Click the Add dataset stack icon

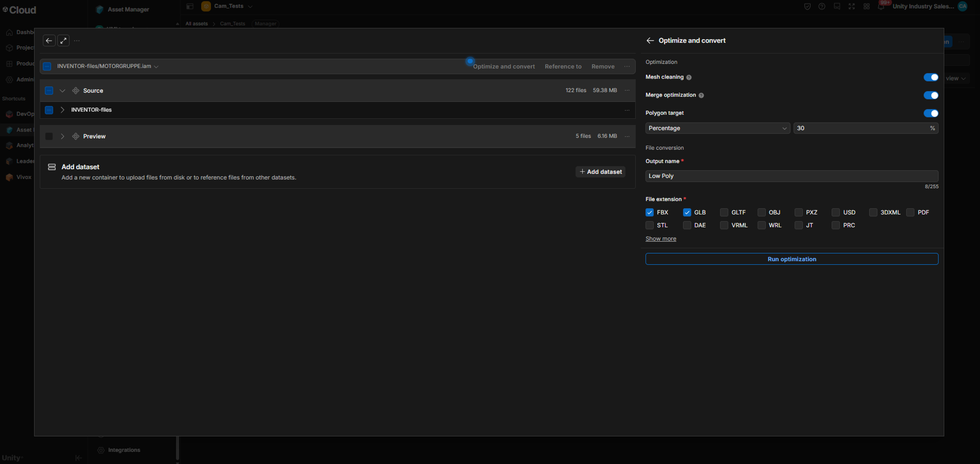coord(52,167)
